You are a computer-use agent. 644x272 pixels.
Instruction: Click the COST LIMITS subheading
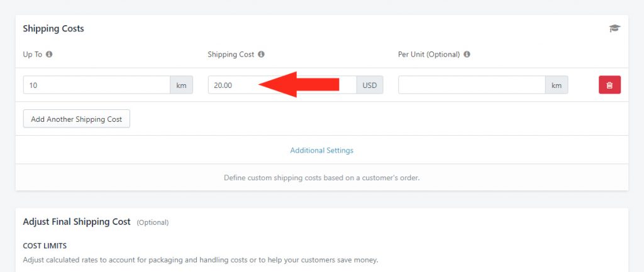click(x=45, y=246)
